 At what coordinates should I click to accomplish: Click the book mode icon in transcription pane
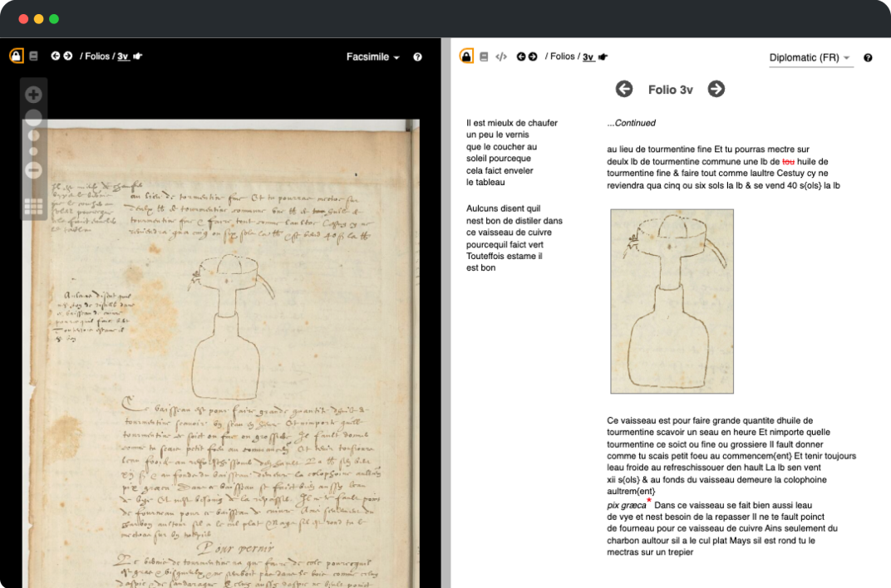[x=484, y=57]
